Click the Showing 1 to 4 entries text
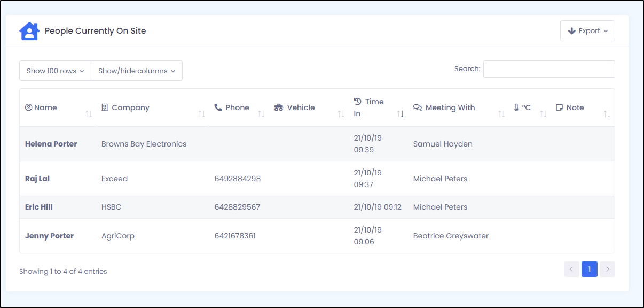The image size is (644, 308). click(63, 272)
